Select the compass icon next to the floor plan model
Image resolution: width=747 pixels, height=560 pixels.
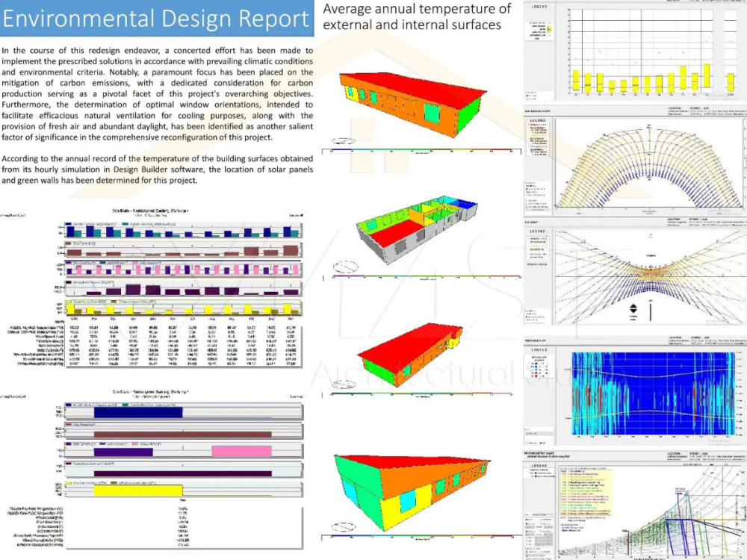coord(346,266)
